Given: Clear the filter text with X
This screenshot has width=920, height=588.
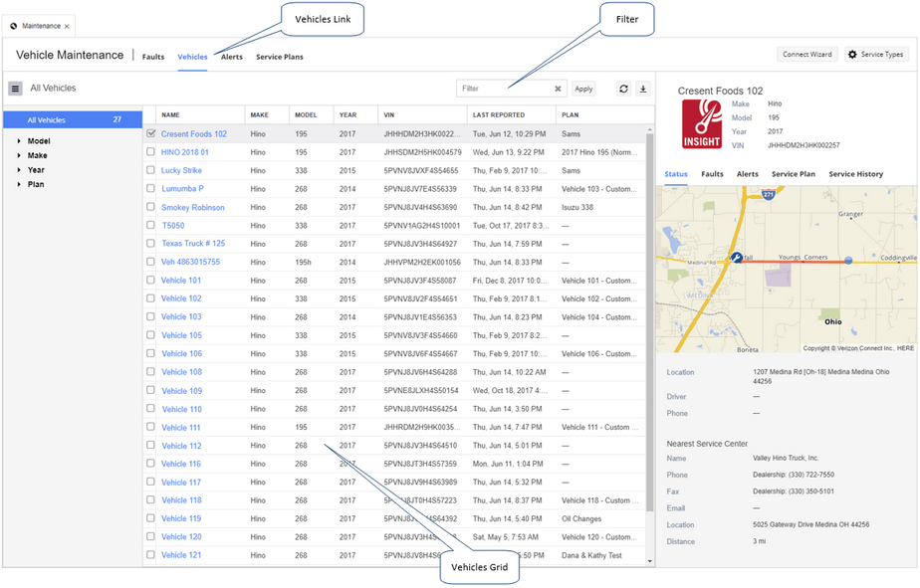Looking at the screenshot, I should coord(558,90).
